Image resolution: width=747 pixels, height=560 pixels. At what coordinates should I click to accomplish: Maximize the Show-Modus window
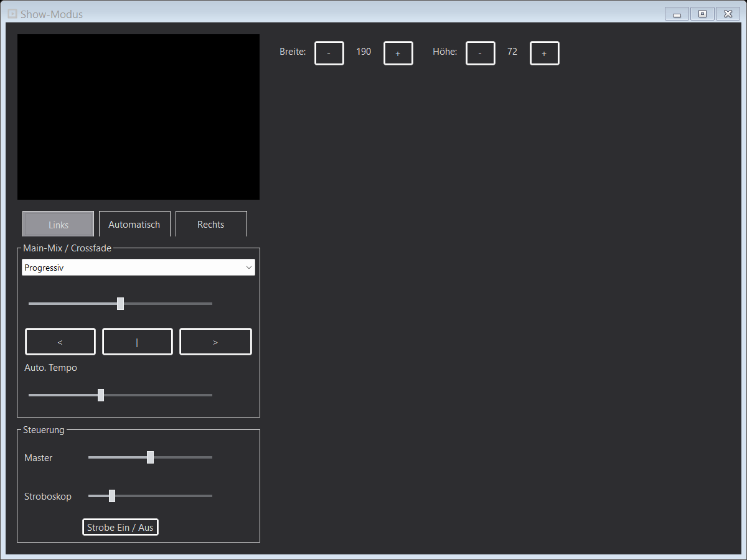coord(702,14)
